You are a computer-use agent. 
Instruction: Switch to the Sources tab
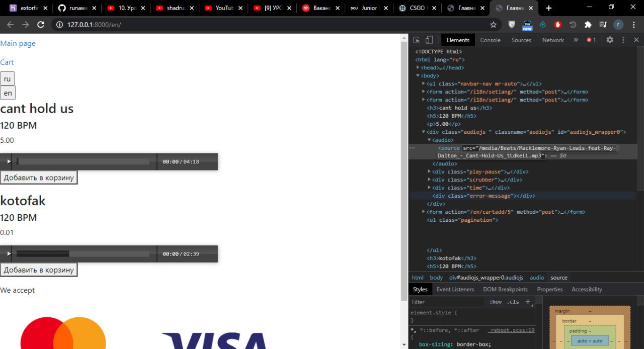521,40
